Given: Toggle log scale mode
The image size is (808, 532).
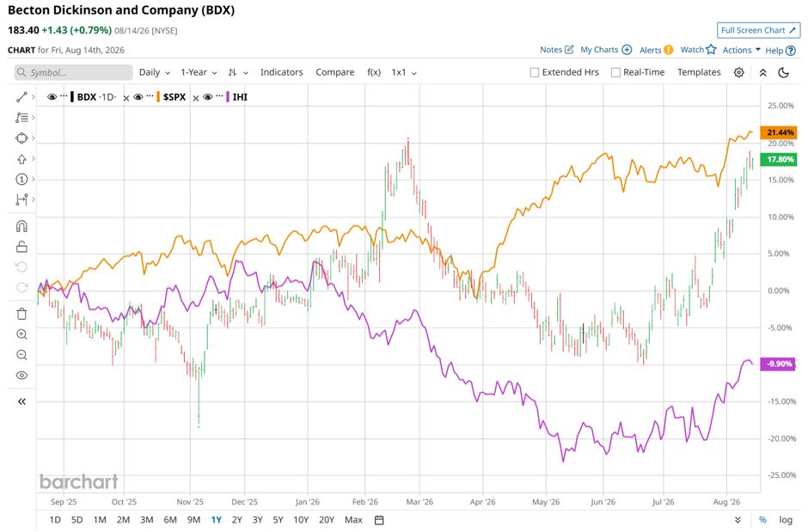Looking at the screenshot, I should pos(786,520).
